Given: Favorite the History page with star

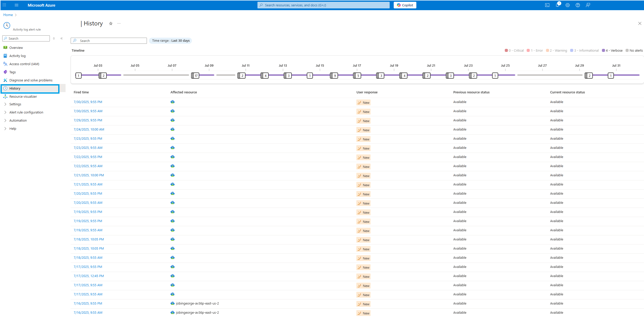Looking at the screenshot, I should (x=111, y=24).
